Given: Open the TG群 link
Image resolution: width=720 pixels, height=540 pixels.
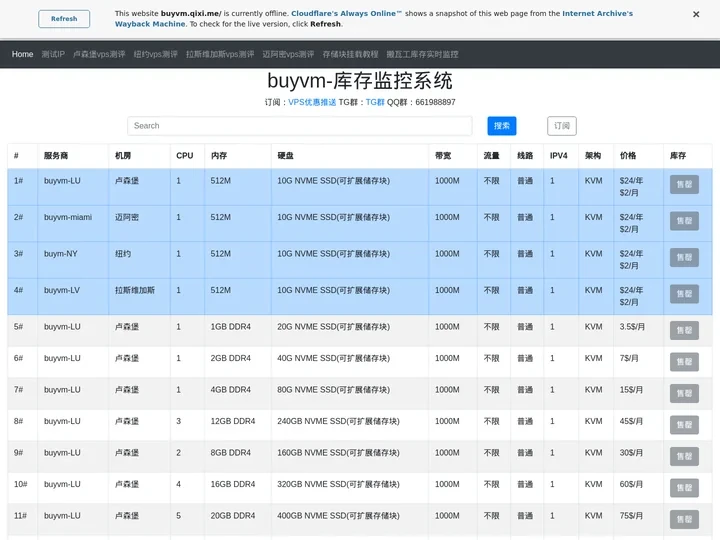Looking at the screenshot, I should pyautogui.click(x=375, y=102).
